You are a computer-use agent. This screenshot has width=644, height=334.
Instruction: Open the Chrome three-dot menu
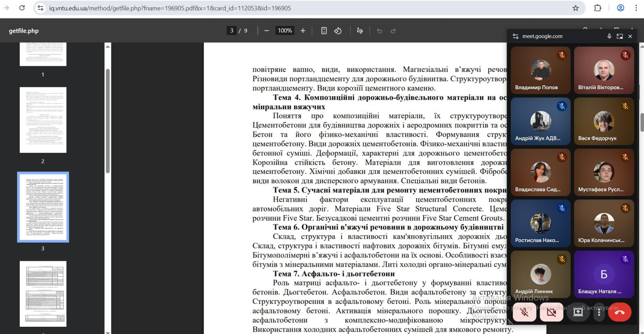(x=636, y=8)
